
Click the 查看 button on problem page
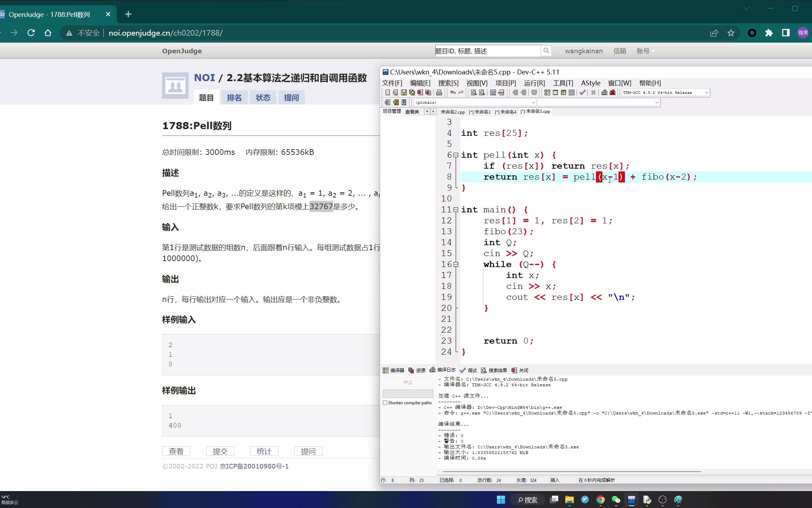tap(176, 450)
